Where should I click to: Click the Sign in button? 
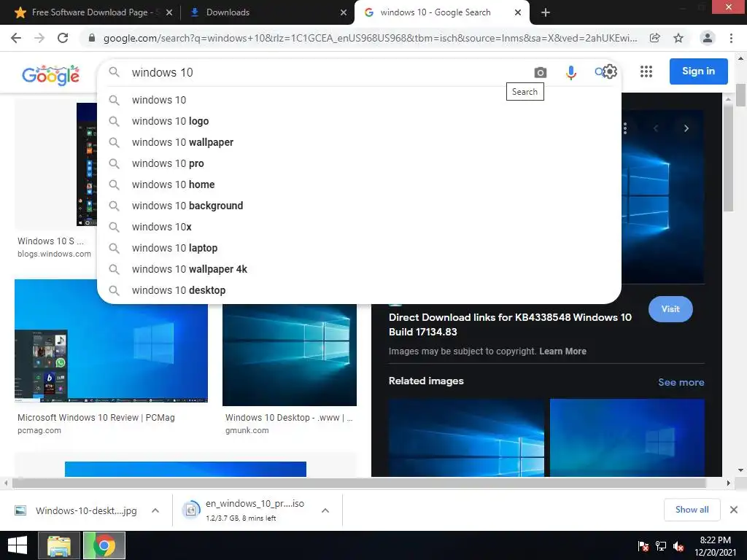click(x=698, y=71)
